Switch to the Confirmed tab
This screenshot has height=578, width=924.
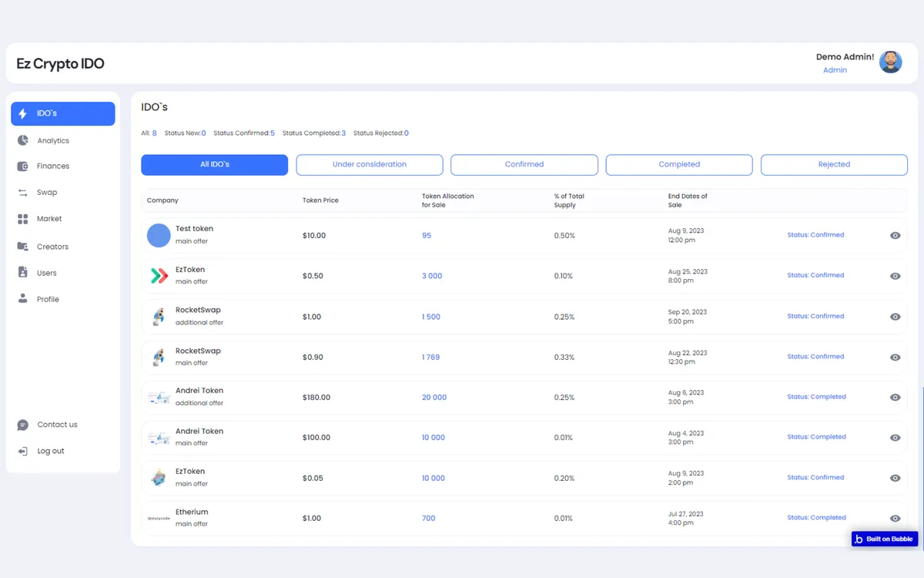[524, 164]
